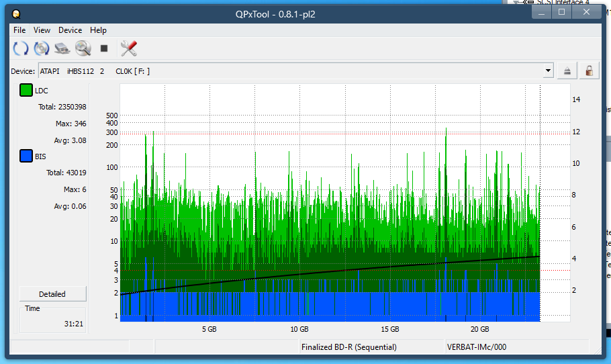Open the File menu

click(x=19, y=30)
